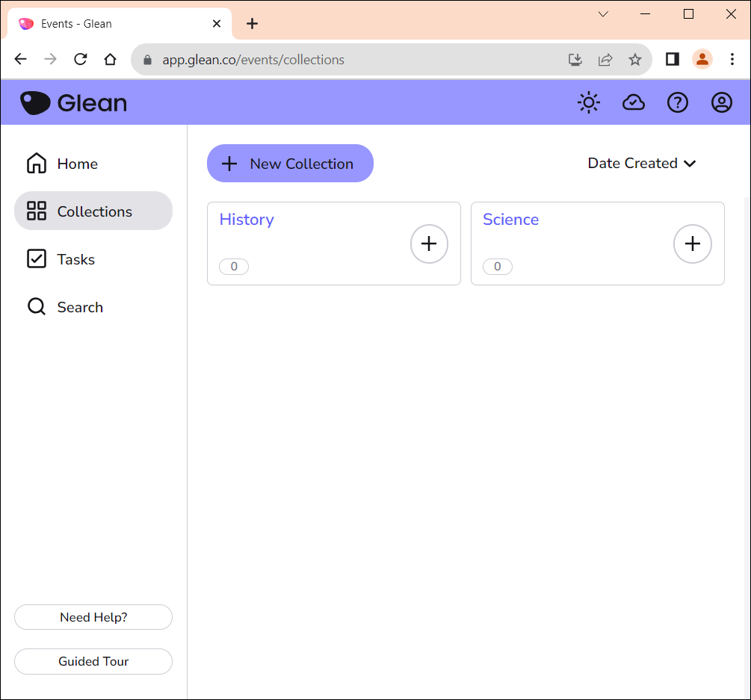Bookmark this page with star icon
The width and height of the screenshot is (751, 700).
634,60
